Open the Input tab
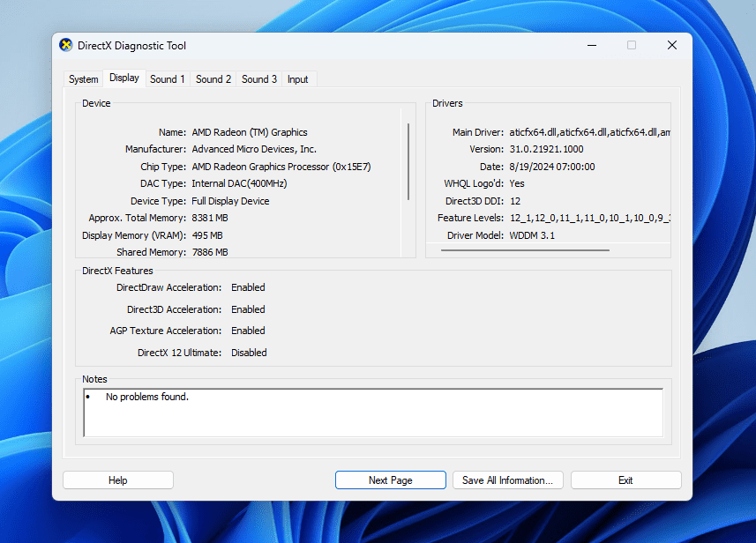This screenshot has width=756, height=543. (x=297, y=78)
